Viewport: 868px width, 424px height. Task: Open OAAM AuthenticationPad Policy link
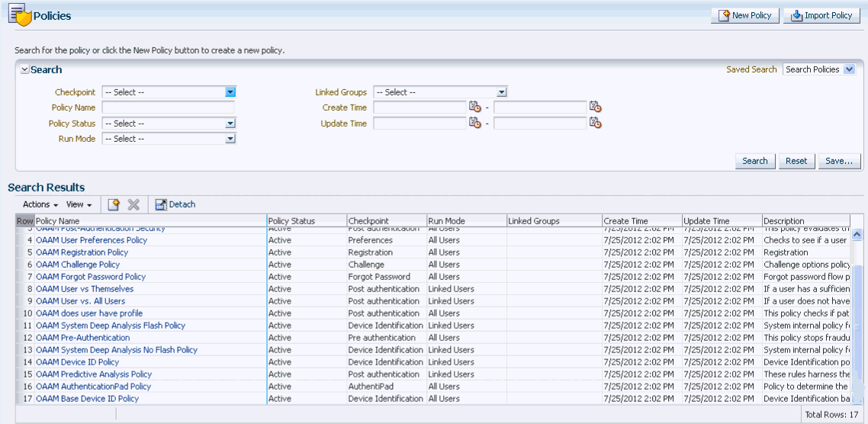(x=94, y=387)
